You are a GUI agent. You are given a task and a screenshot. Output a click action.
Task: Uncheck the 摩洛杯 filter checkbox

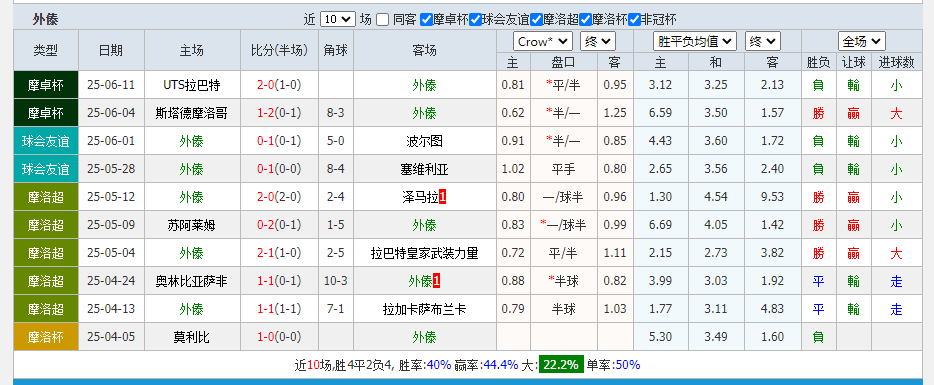click(x=585, y=20)
